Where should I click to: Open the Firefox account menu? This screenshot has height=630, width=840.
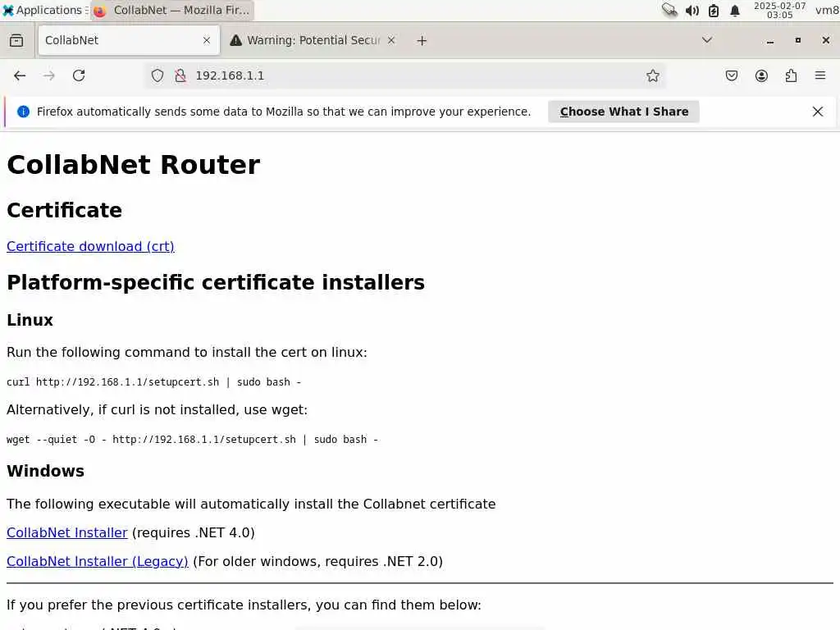coord(761,75)
